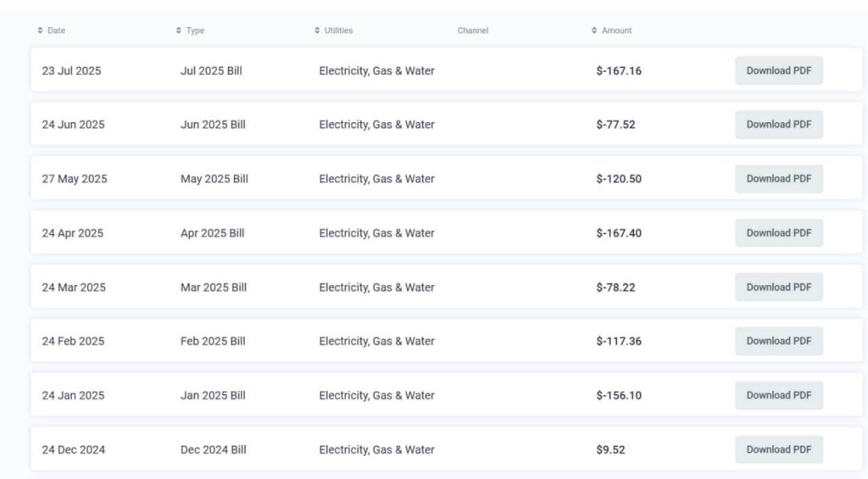This screenshot has height=479, width=868.
Task: Sort by the Amount column sort icon
Action: (x=594, y=31)
